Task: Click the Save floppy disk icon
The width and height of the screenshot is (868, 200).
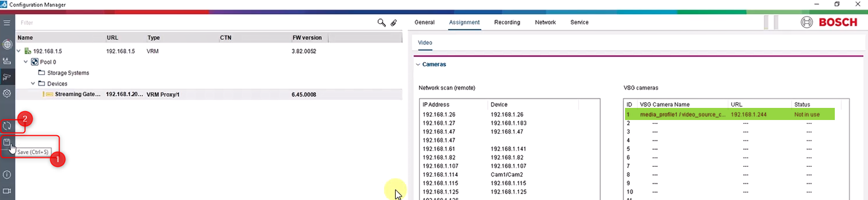Action: [7, 142]
